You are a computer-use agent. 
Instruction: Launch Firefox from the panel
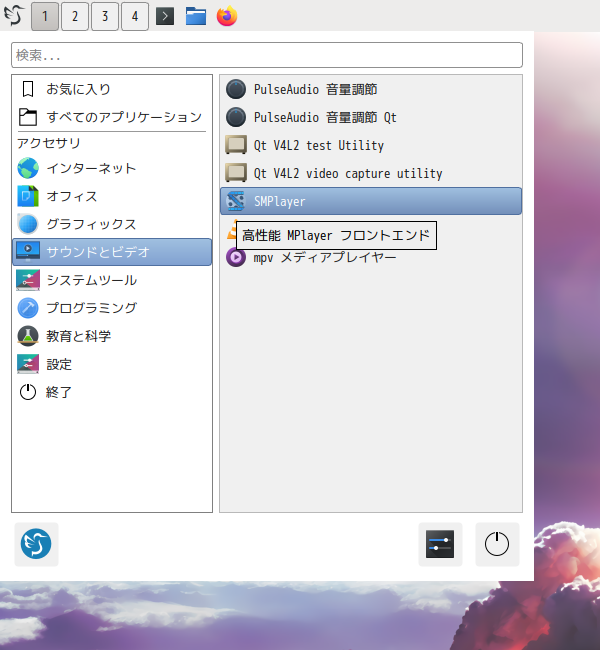coord(227,16)
